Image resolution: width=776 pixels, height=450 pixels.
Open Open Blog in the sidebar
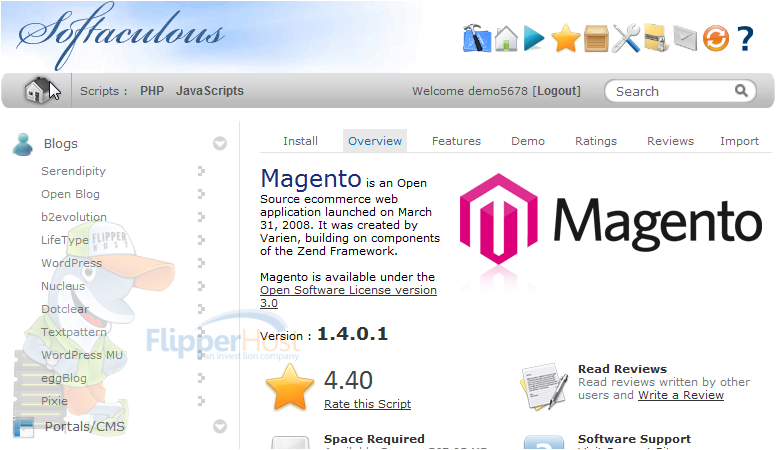pyautogui.click(x=70, y=194)
